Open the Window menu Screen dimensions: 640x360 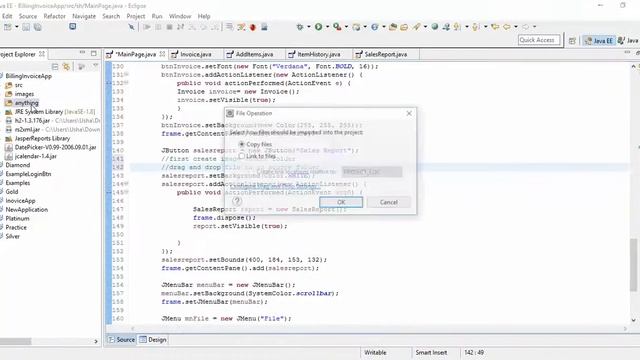[180, 16]
